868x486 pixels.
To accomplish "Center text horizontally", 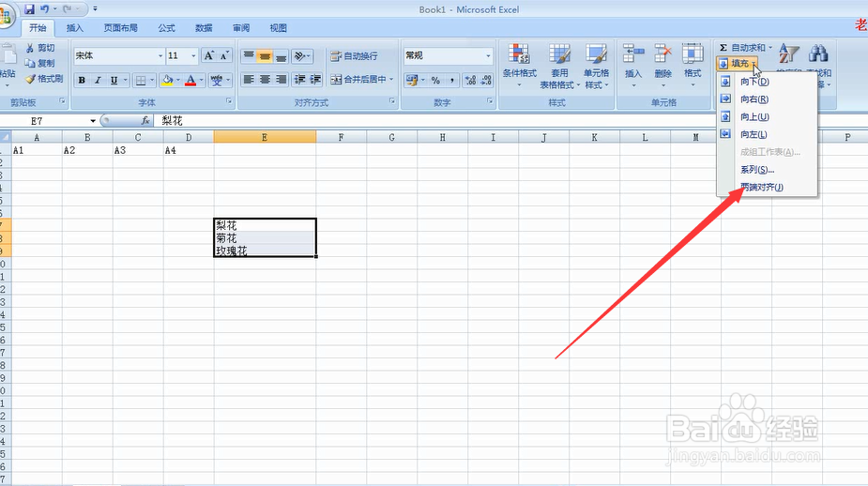I will click(266, 80).
